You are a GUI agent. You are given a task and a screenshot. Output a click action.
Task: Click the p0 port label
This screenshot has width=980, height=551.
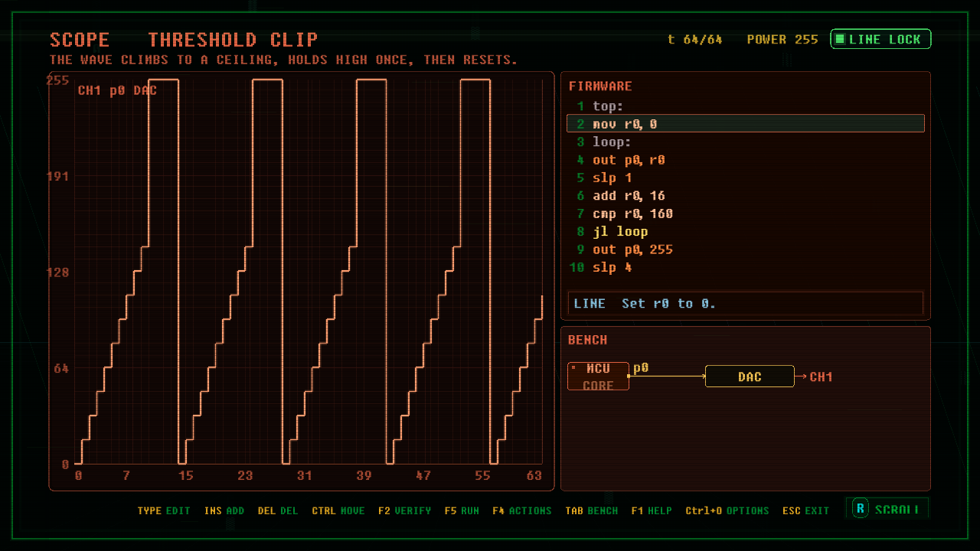641,368
